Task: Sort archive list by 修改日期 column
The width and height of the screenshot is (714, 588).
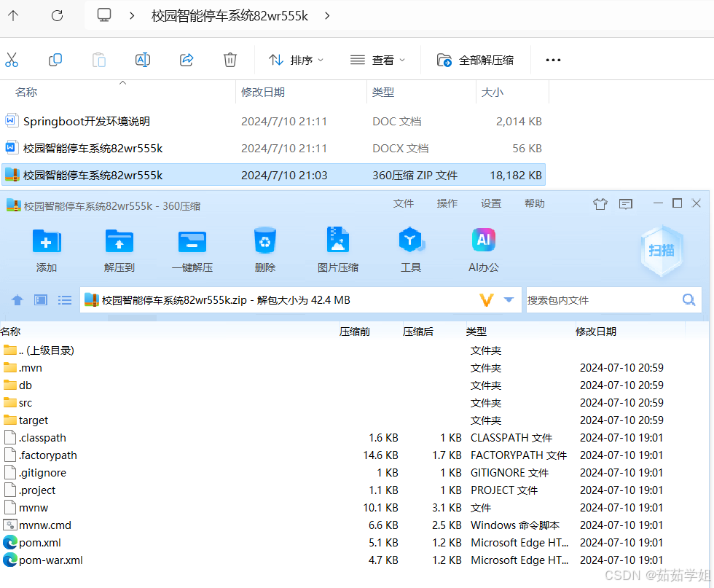Action: pyautogui.click(x=596, y=332)
